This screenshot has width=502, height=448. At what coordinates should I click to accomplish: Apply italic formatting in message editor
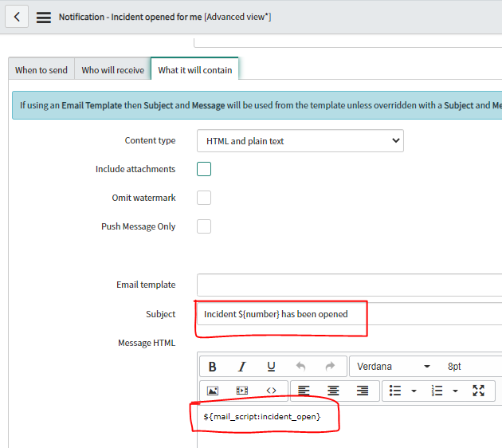tap(242, 367)
